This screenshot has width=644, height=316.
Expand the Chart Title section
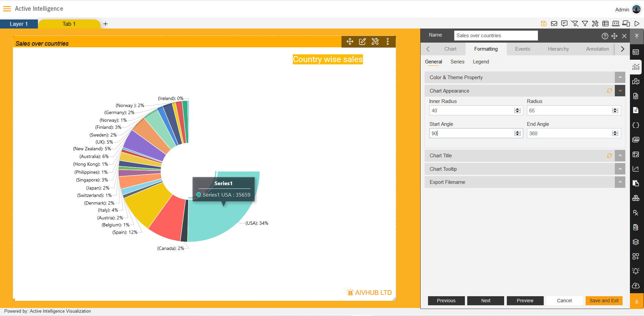(620, 156)
